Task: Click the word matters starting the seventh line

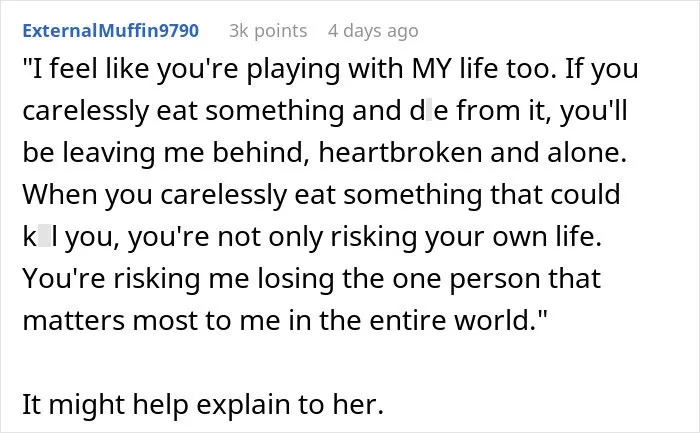Action: (74, 321)
